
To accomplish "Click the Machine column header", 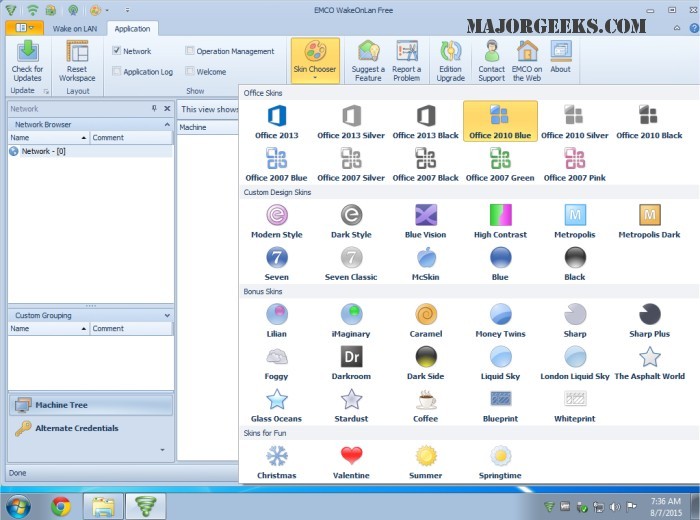I will (208, 127).
